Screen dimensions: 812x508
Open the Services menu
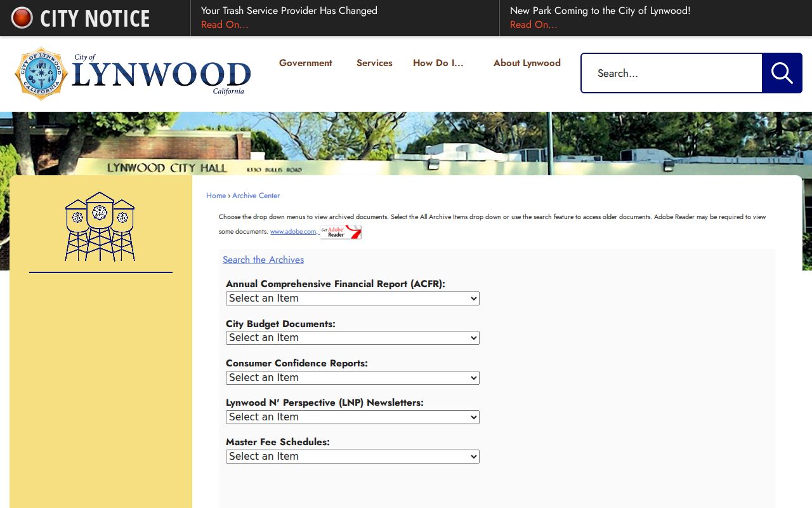click(374, 63)
